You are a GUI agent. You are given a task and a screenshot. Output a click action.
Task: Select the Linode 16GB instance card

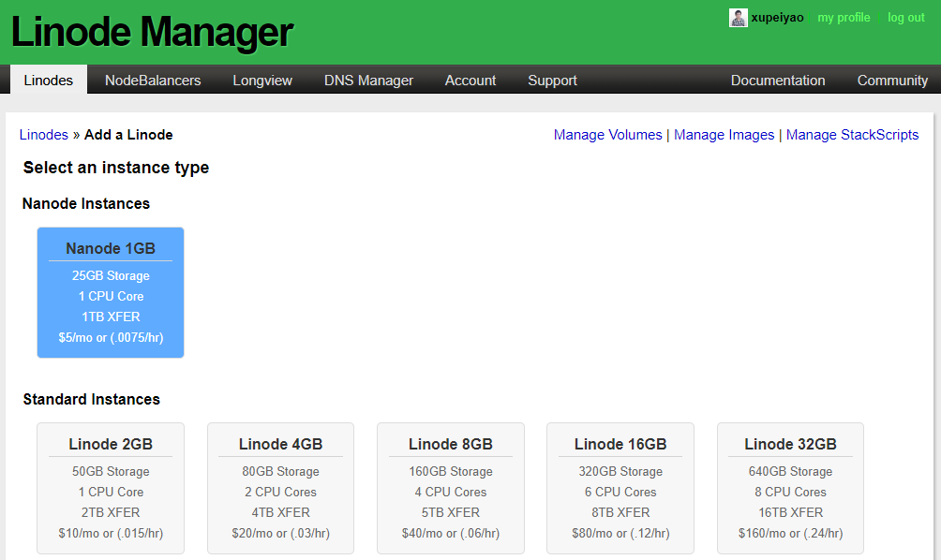pos(620,488)
